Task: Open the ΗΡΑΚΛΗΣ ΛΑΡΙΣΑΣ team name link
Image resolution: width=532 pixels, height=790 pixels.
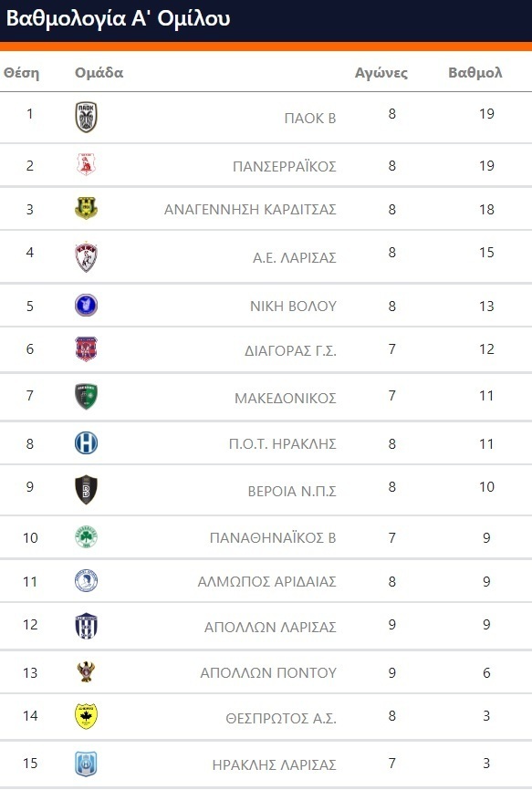Action: coord(274,764)
